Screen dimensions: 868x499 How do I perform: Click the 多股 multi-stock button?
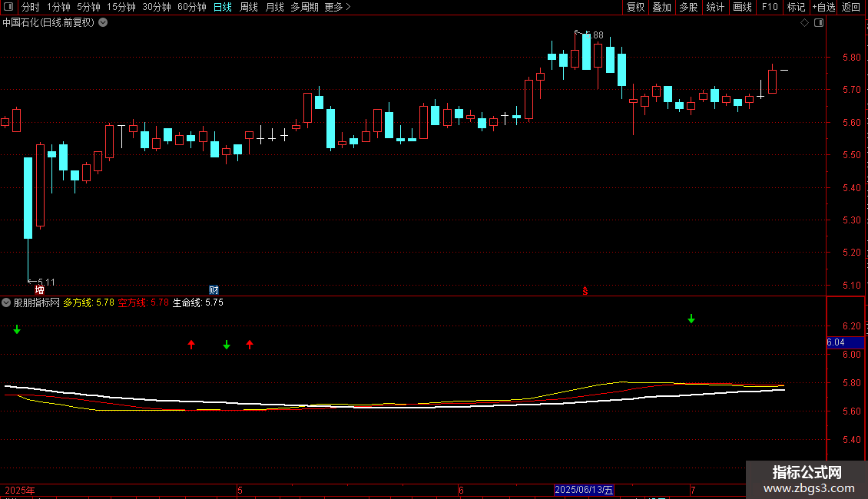coord(689,7)
